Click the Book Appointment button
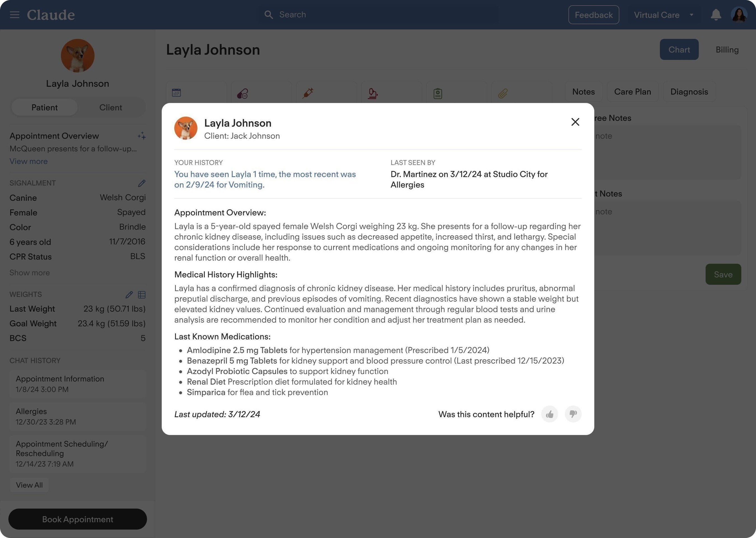This screenshot has width=756, height=538. click(78, 519)
